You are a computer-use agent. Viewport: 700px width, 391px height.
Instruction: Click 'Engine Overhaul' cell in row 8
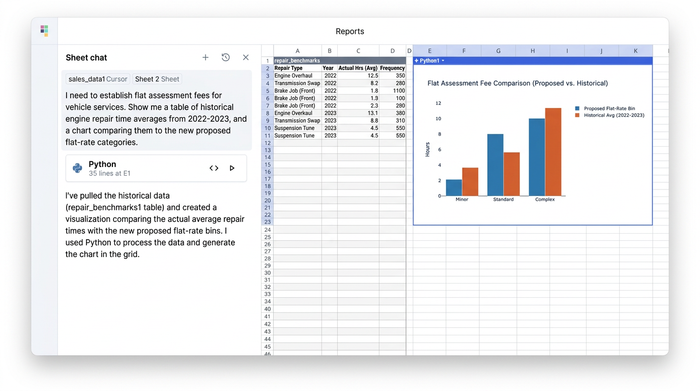pos(297,113)
